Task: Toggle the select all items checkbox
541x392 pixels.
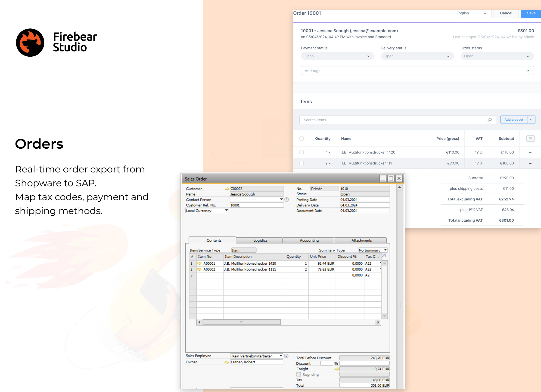Action: pos(302,138)
